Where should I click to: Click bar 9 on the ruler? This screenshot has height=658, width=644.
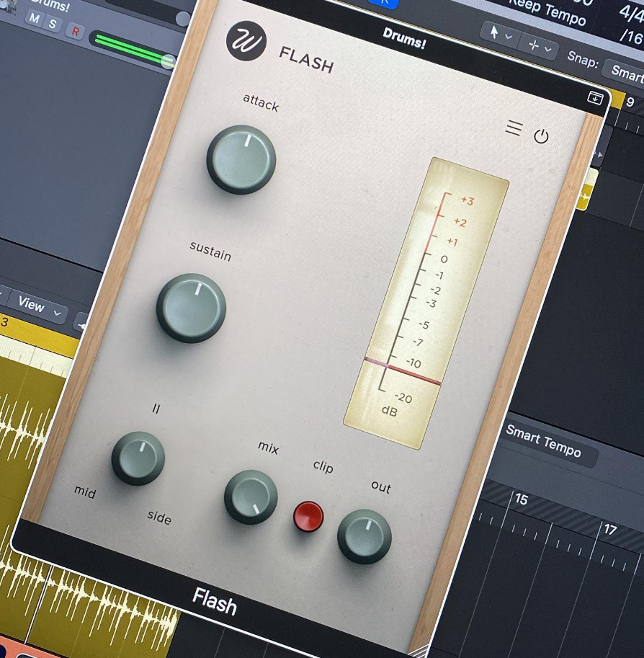click(x=630, y=102)
